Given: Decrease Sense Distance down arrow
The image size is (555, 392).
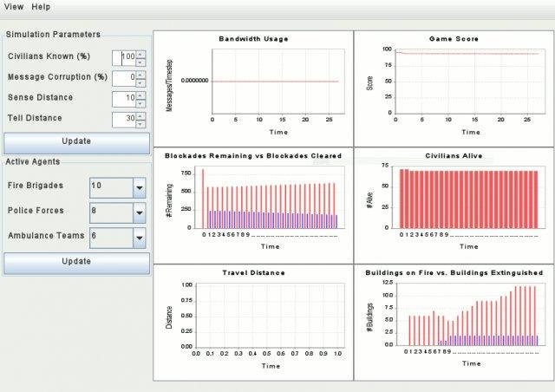Looking at the screenshot, I should point(140,103).
